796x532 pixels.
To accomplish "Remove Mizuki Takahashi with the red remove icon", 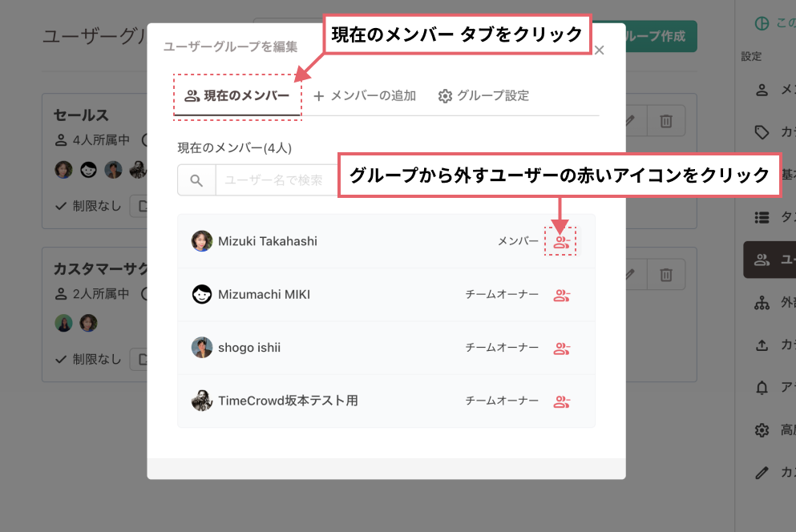I will 560,240.
